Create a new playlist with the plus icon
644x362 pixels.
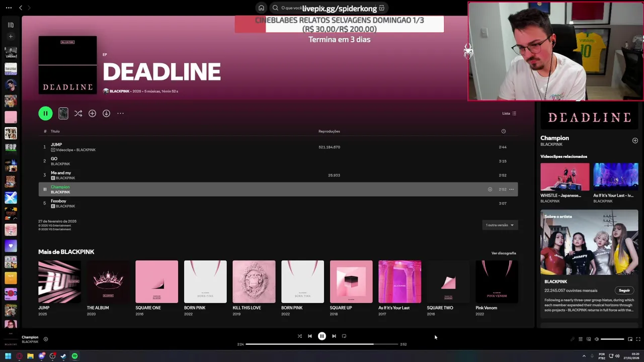11,37
